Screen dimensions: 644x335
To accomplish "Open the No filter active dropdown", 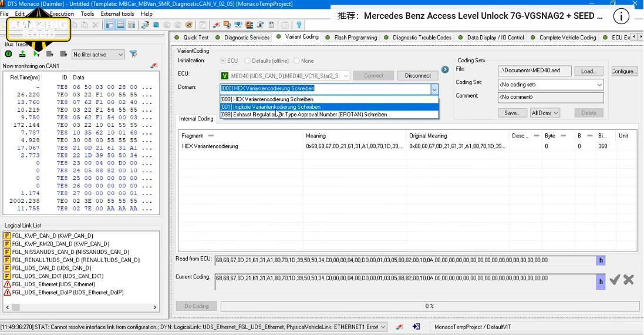I will pos(98,54).
